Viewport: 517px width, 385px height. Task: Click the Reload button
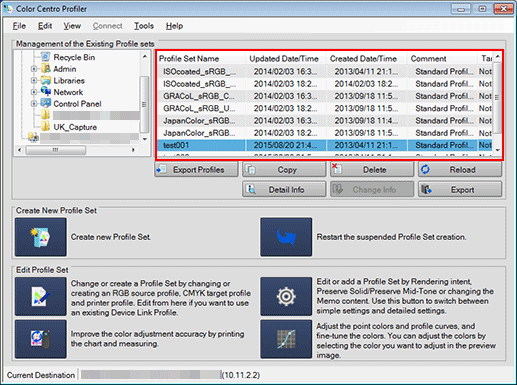[460, 170]
